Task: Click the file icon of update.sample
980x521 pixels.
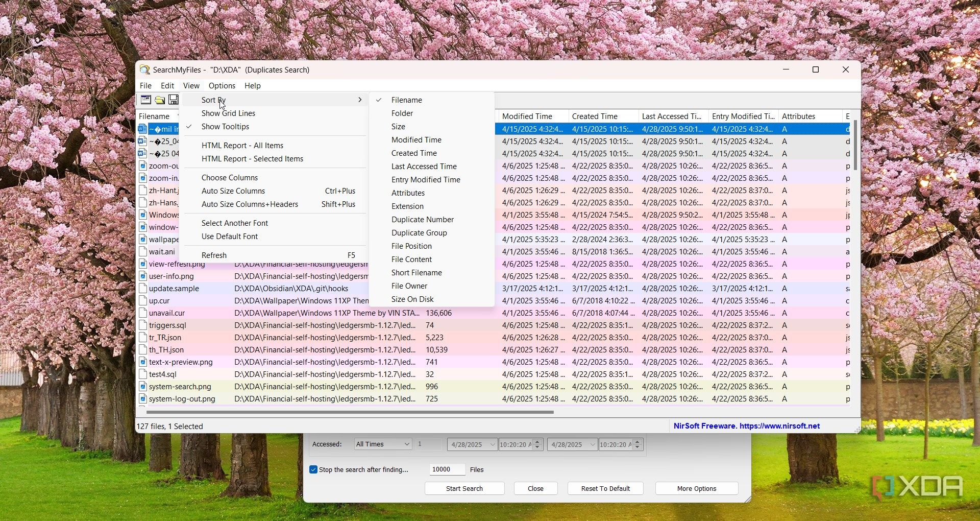Action: click(x=143, y=289)
